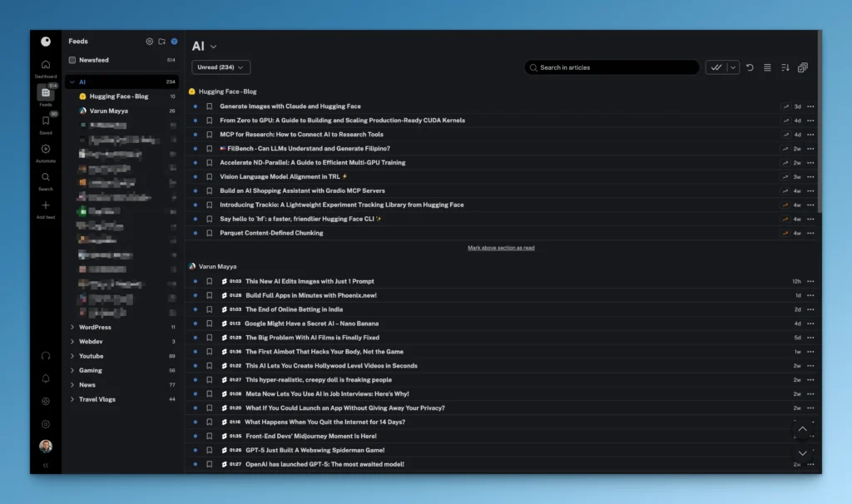Click the vertical scrollbar of the article list
Viewport: 852px width, 504px height.
[x=820, y=122]
